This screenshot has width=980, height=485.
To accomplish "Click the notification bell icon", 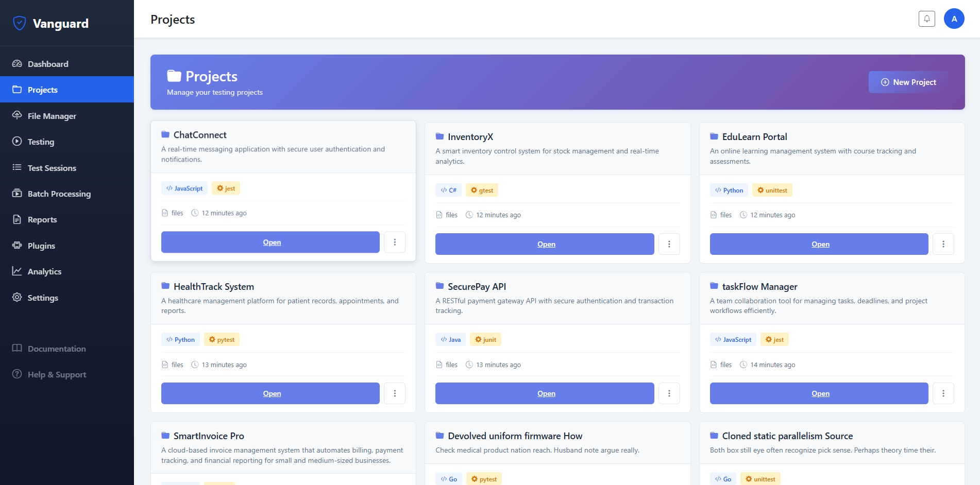I will point(926,19).
